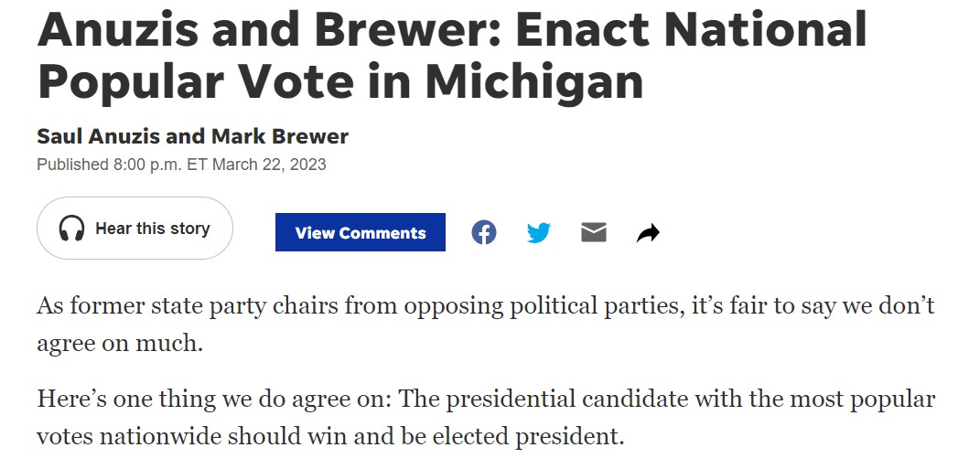Open the curved-arrow share options icon
The width and height of the screenshot is (980, 469).
point(648,233)
